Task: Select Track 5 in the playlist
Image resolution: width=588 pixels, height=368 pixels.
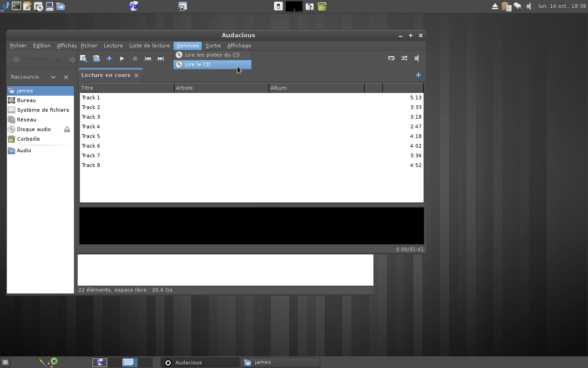Action: coord(252,136)
